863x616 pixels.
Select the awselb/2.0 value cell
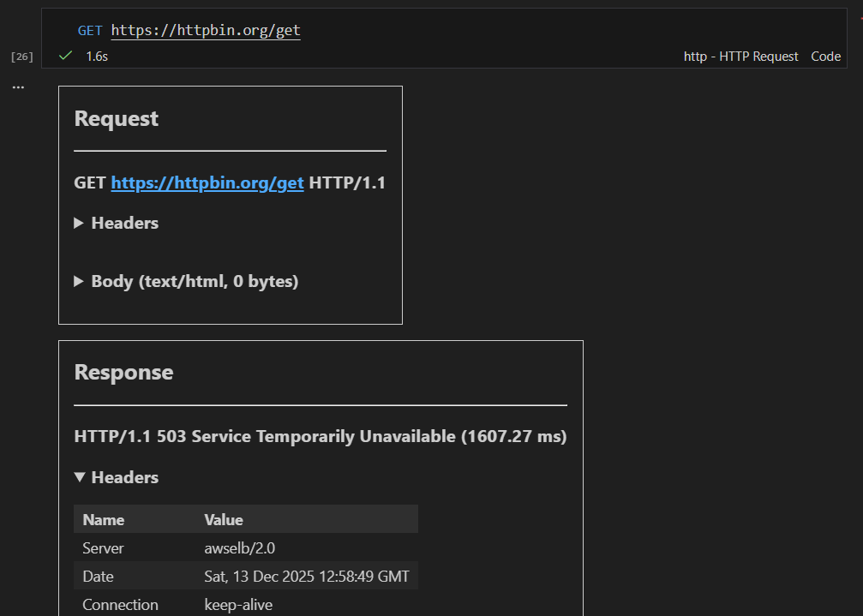pos(239,547)
